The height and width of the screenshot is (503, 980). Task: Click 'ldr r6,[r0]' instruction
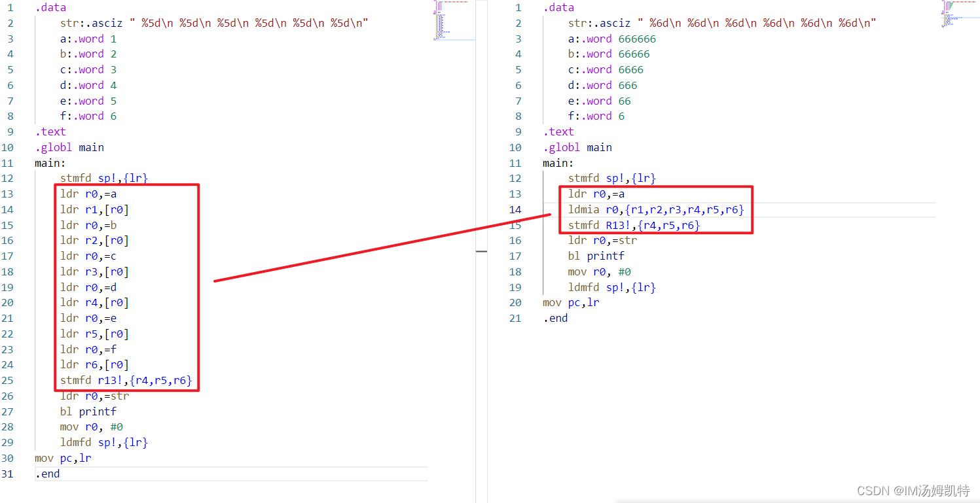click(94, 364)
